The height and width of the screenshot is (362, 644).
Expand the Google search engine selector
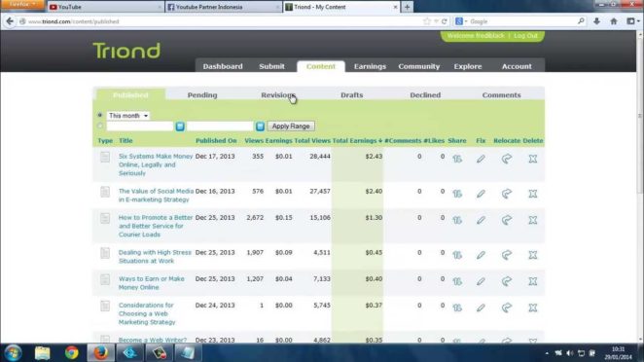coord(461,21)
